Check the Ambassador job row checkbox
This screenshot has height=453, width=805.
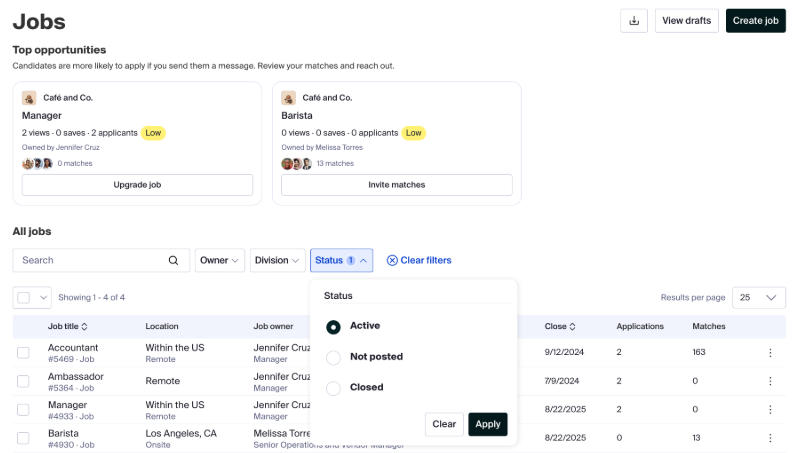[23, 381]
